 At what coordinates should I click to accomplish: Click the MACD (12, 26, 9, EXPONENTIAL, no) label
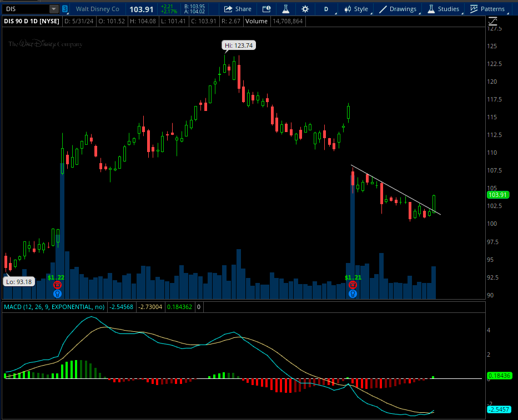pyautogui.click(x=54, y=307)
